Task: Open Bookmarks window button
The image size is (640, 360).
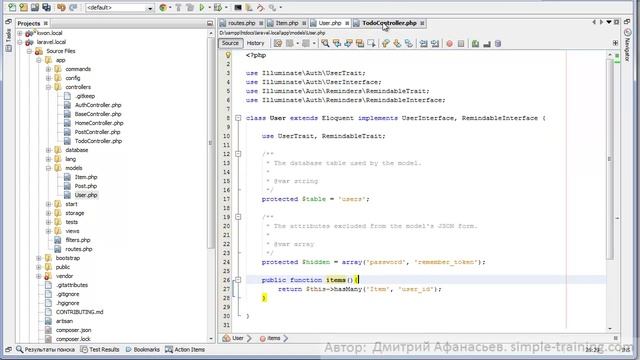Action: [142, 350]
